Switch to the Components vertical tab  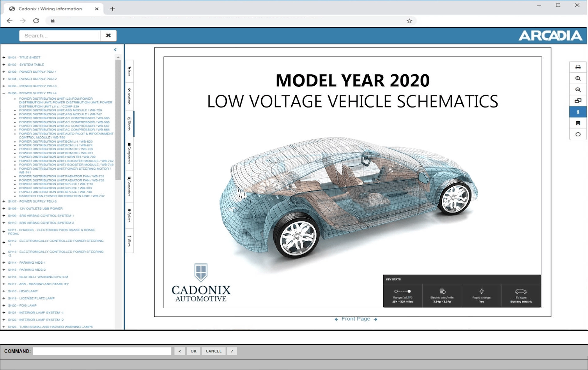click(129, 153)
